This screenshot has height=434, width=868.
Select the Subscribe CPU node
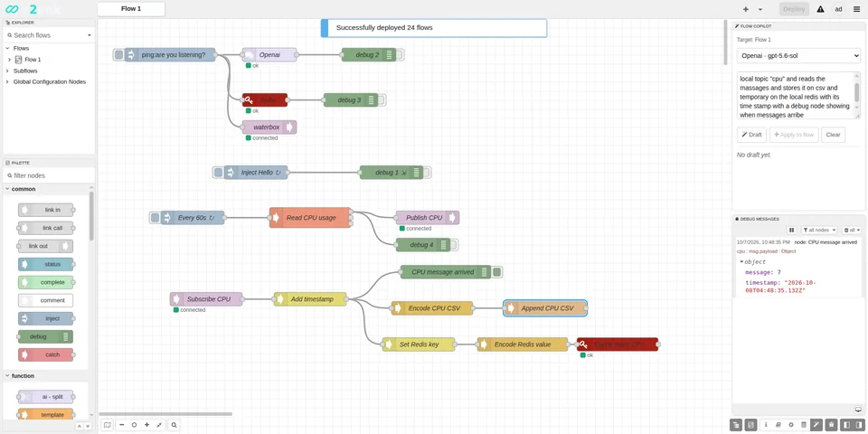click(206, 299)
